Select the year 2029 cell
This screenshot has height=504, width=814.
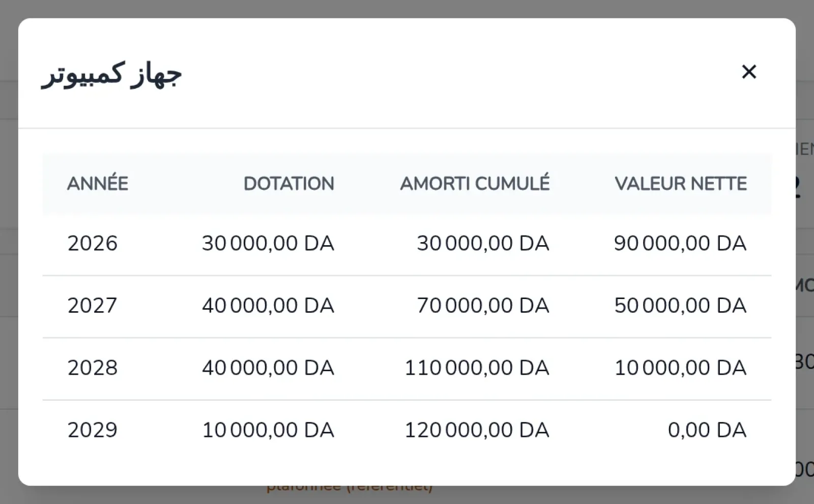click(93, 430)
